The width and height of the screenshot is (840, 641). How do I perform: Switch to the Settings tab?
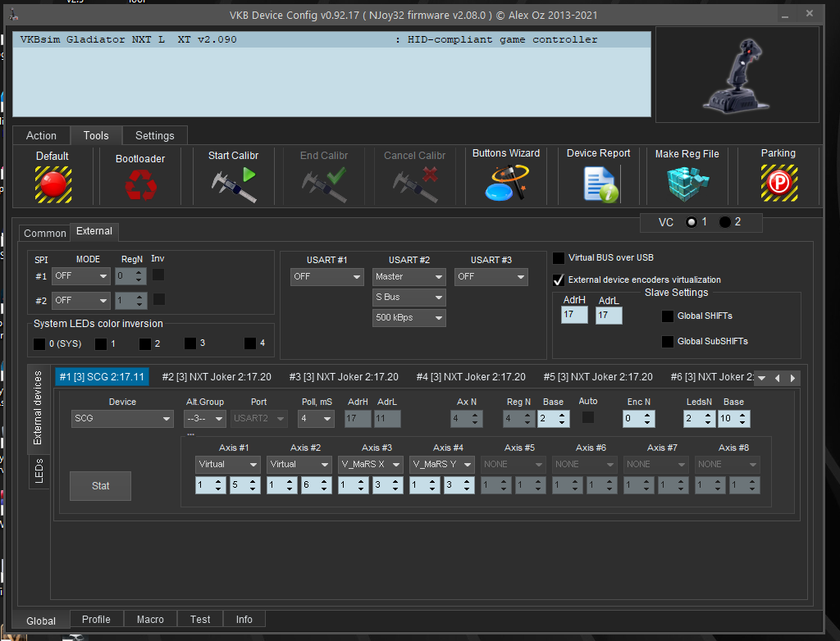pos(154,135)
